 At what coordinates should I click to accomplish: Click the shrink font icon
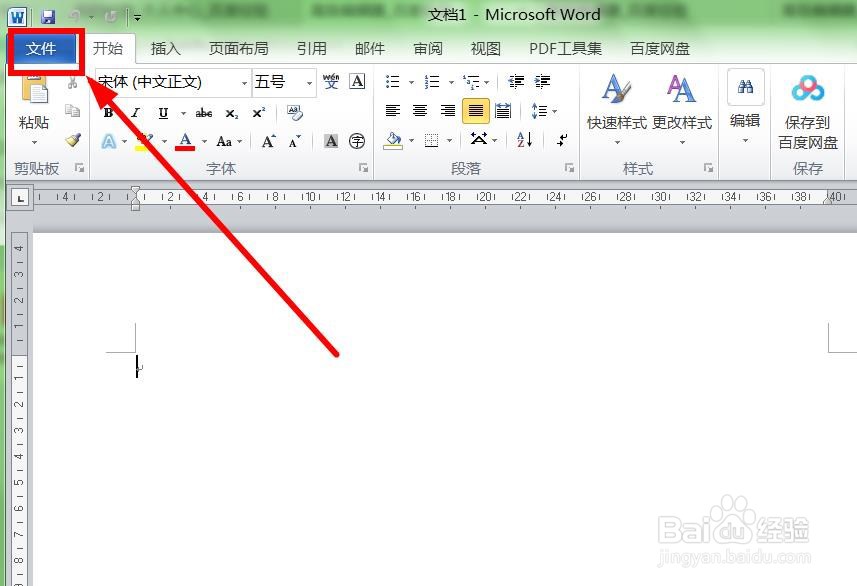pyautogui.click(x=295, y=142)
